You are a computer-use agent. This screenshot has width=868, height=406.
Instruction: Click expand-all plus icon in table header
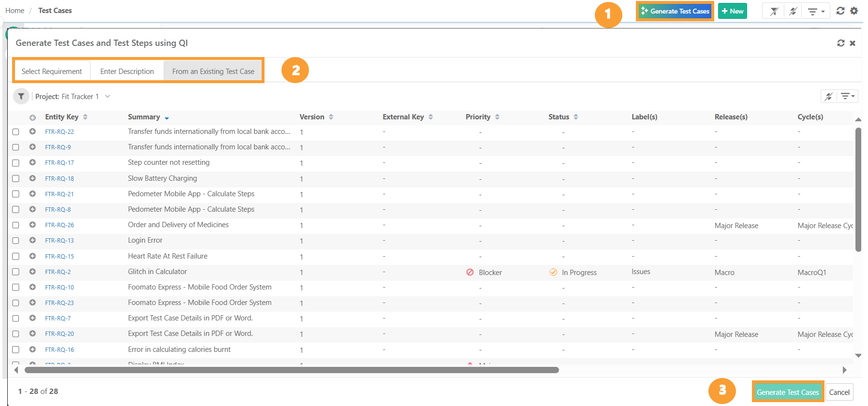pyautogui.click(x=32, y=117)
